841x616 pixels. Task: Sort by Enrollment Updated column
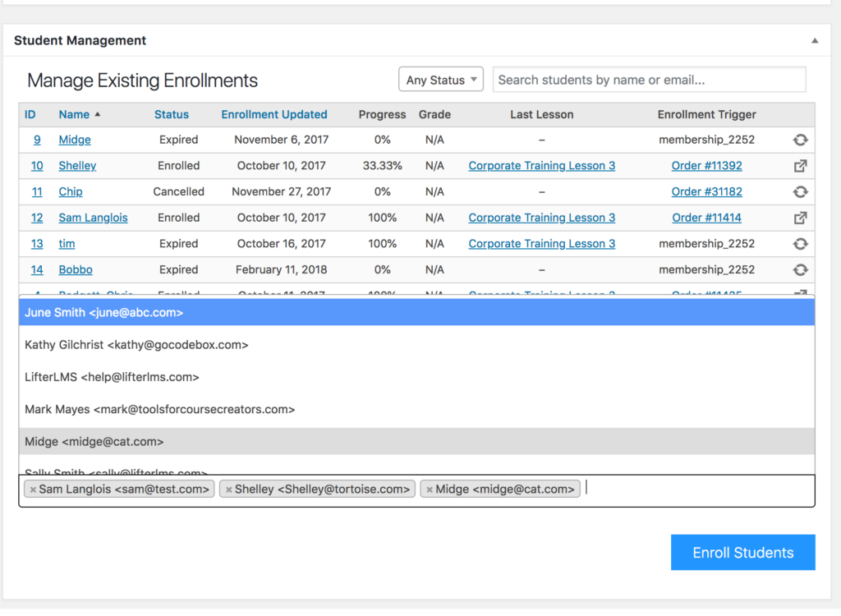click(x=274, y=114)
